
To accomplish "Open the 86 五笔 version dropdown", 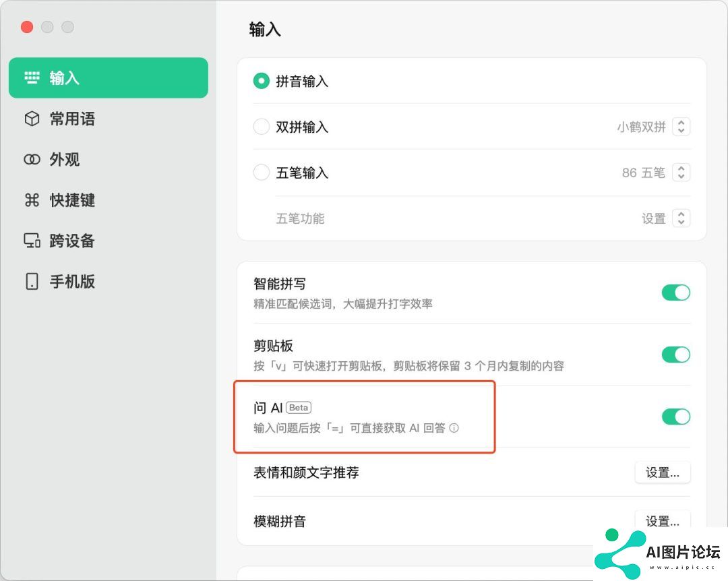I will [x=681, y=173].
